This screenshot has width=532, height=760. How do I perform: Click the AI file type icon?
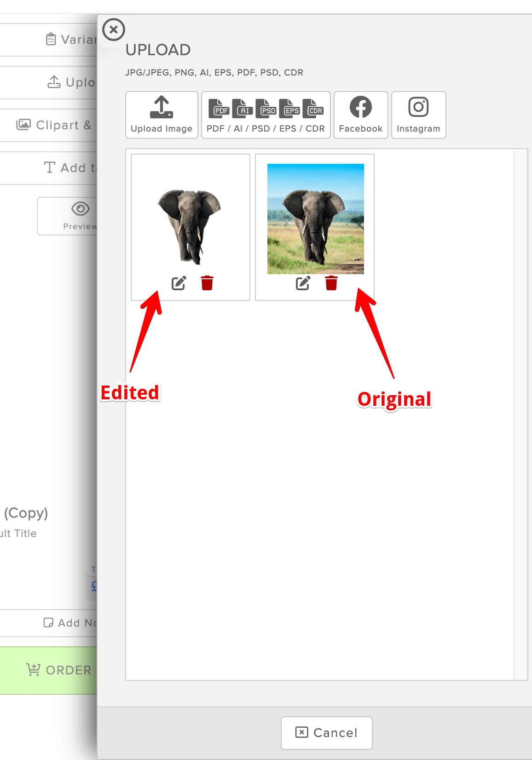coord(243,109)
